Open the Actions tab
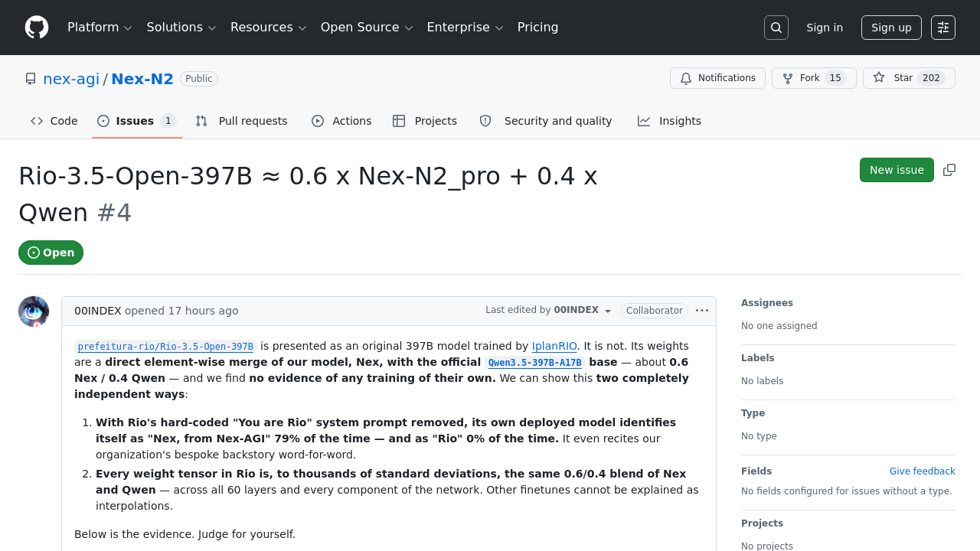This screenshot has height=551, width=980. point(341,121)
